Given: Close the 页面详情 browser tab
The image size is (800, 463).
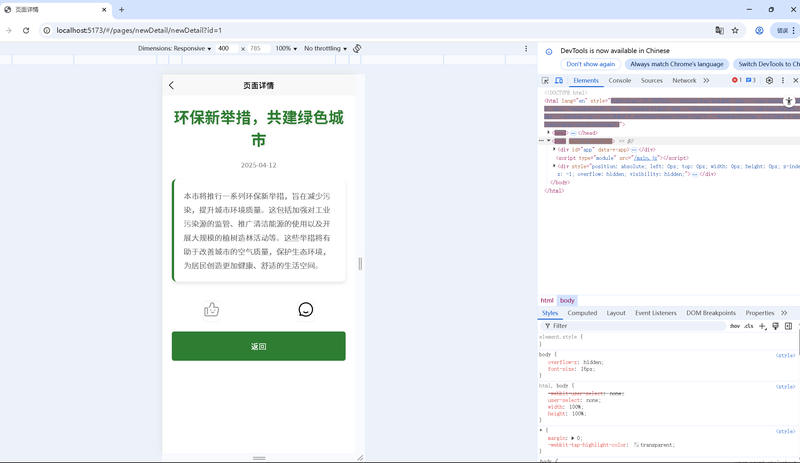Looking at the screenshot, I should 104,10.
